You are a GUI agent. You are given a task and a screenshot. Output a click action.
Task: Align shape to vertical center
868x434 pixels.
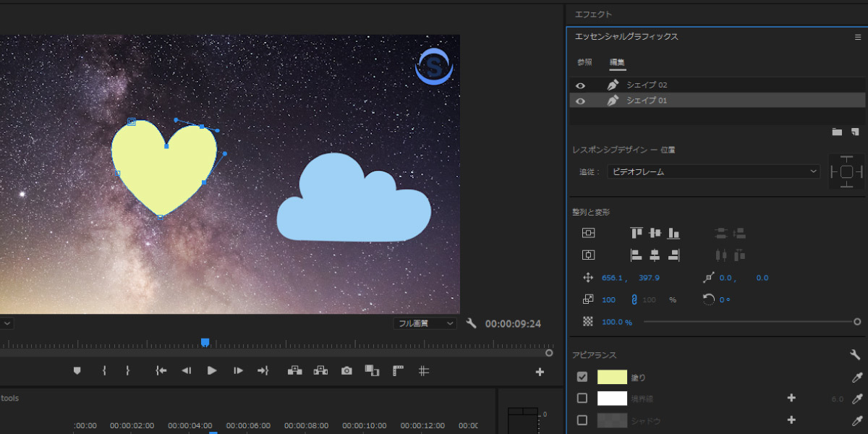pos(655,233)
